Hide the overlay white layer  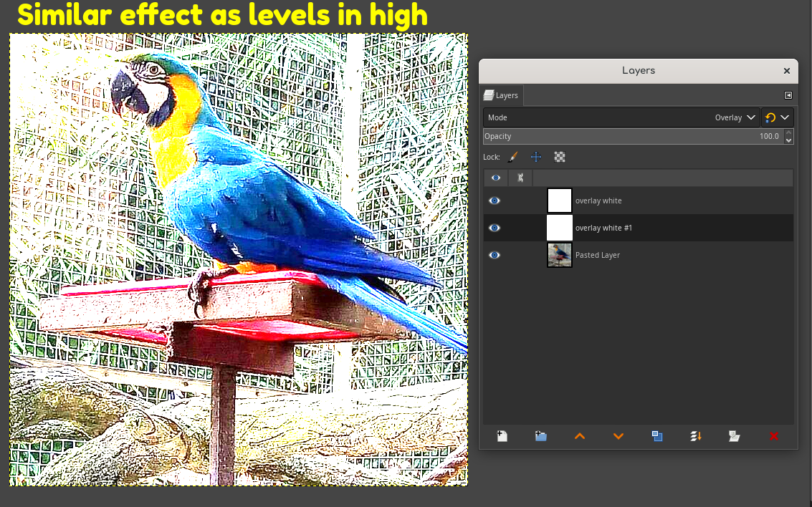(495, 201)
